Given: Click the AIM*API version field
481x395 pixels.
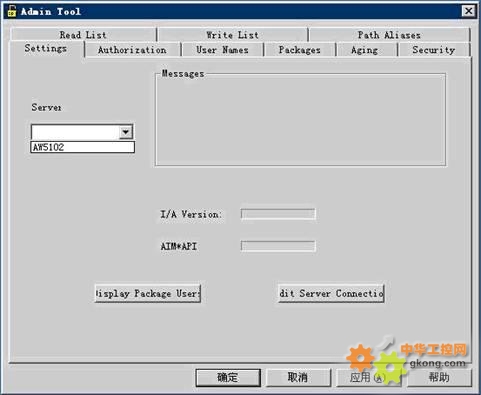Looking at the screenshot, I should click(x=278, y=246).
